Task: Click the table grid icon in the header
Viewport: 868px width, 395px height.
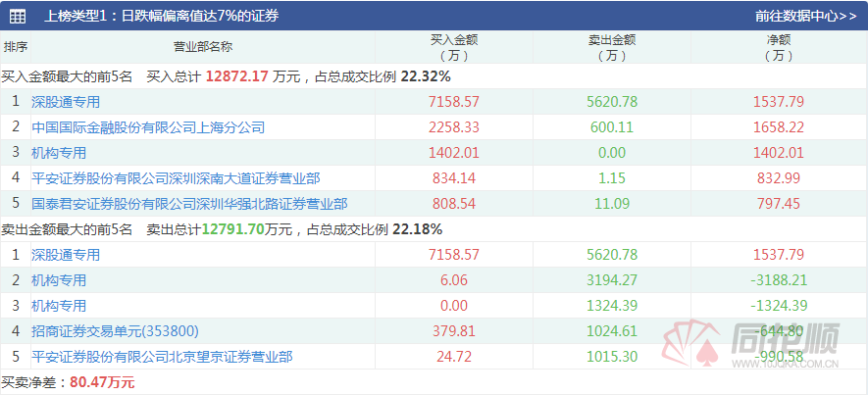Action: coord(17,16)
